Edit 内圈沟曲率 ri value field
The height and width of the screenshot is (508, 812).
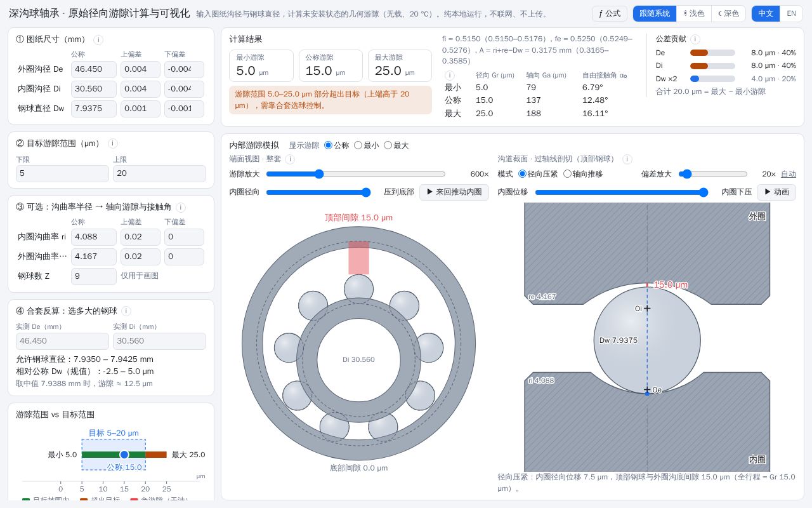[94, 237]
